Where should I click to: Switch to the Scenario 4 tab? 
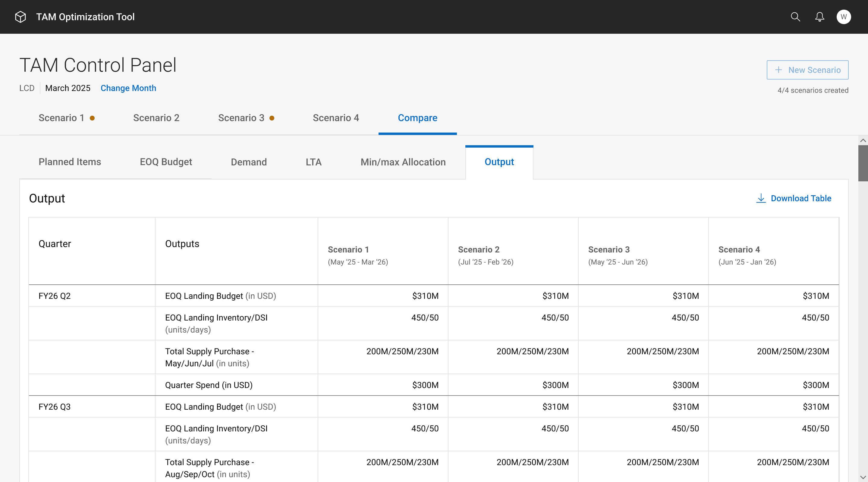coord(336,118)
